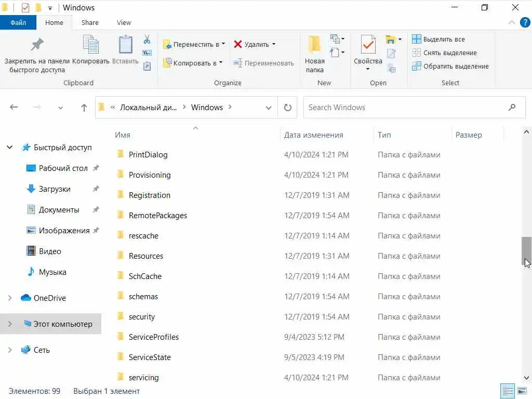Select the Home ribbon tab
Screen dimensions: 532x399
coord(54,23)
